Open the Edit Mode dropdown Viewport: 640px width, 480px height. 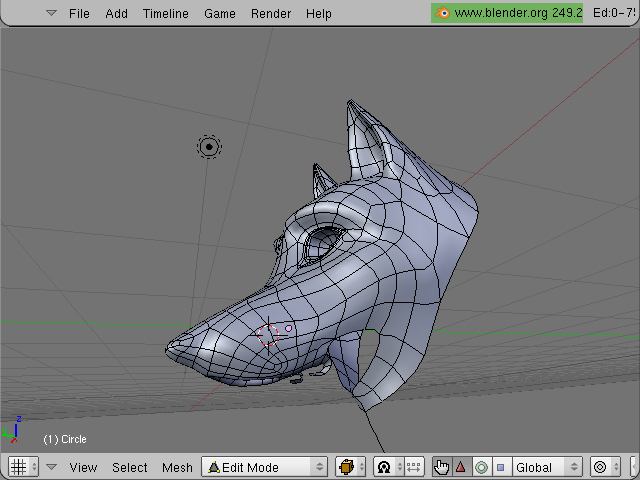264,467
